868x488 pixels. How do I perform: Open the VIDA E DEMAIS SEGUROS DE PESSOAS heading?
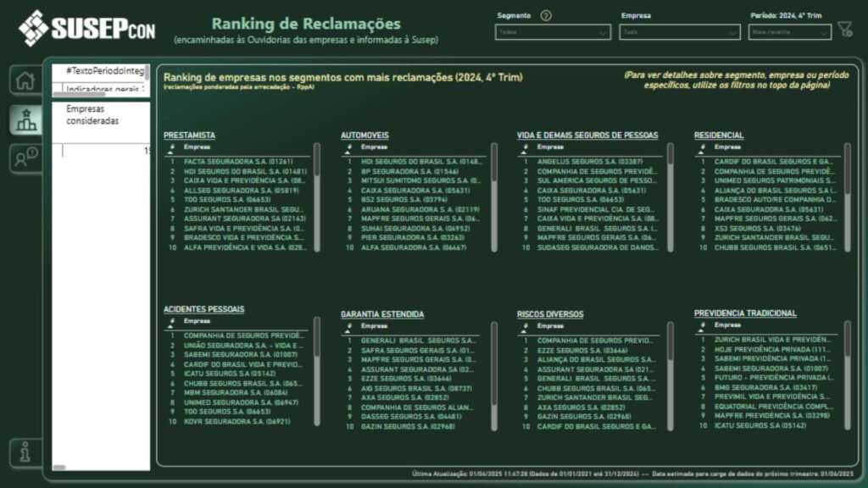tap(588, 135)
